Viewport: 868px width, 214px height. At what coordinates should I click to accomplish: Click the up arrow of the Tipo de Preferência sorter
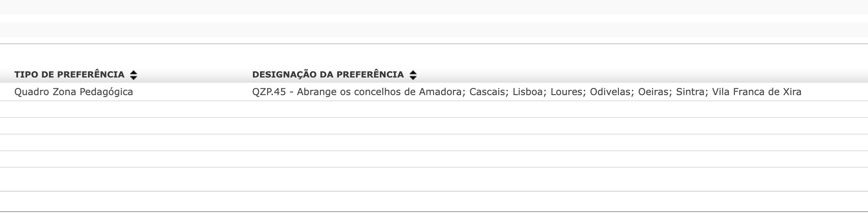coord(134,72)
